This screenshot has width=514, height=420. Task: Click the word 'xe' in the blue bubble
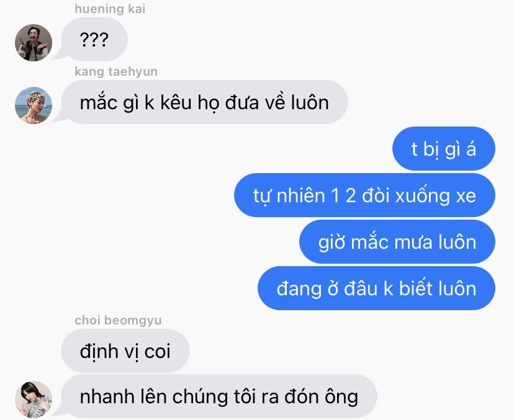tap(466, 196)
